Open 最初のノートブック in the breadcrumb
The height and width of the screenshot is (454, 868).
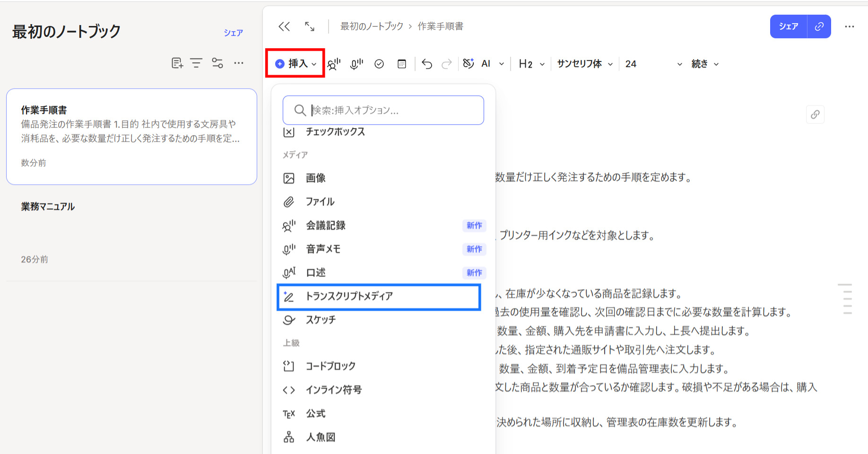click(x=372, y=26)
